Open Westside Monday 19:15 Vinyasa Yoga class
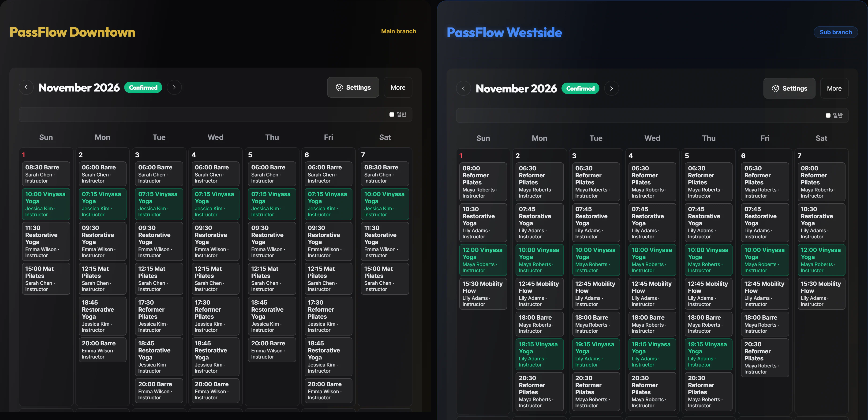This screenshot has width=868, height=420. click(539, 354)
